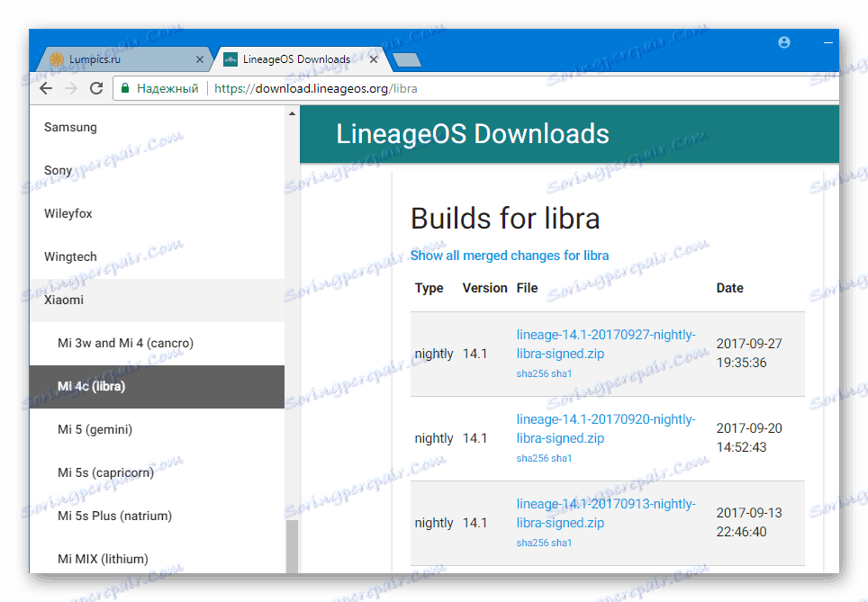Download lineage-14.1-20170913-nightly-libra-signed.zip
868x602 pixels.
tap(606, 514)
